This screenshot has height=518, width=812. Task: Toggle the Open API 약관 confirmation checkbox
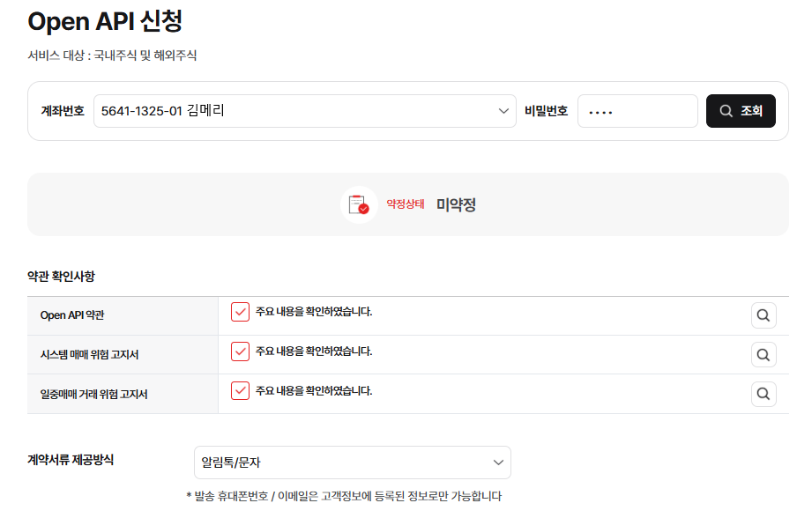point(240,312)
